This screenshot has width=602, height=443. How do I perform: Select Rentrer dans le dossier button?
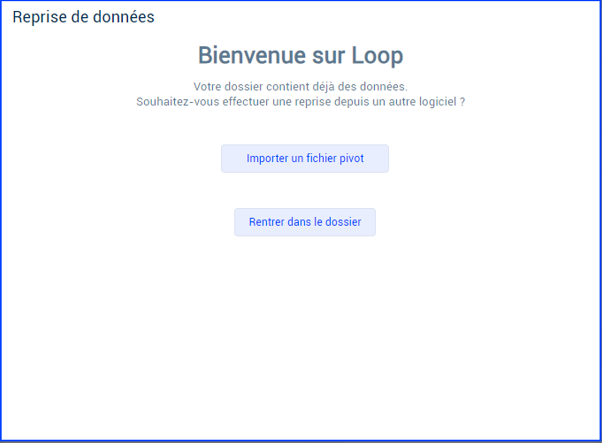tap(305, 222)
